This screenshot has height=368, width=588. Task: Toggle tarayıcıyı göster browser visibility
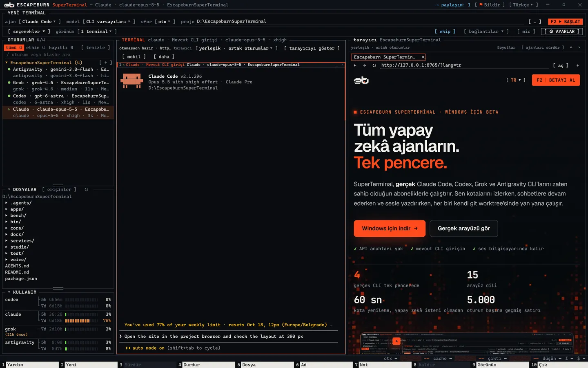click(x=312, y=48)
